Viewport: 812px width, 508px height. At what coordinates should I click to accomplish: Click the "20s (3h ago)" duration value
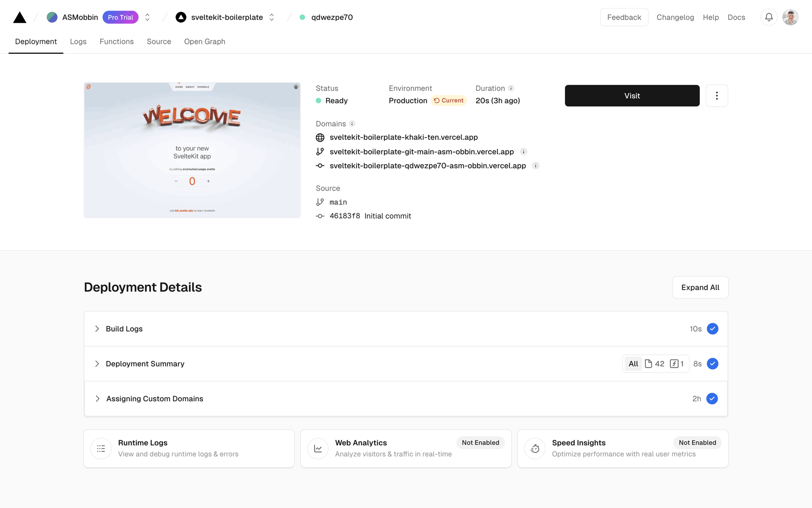pos(498,101)
